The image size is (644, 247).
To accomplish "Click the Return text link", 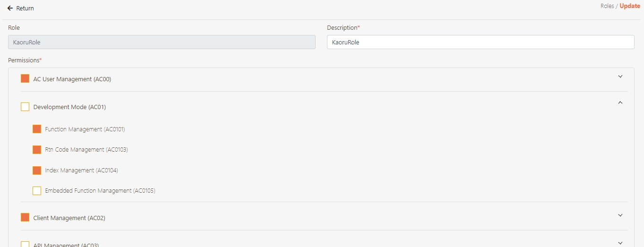I will (x=25, y=9).
